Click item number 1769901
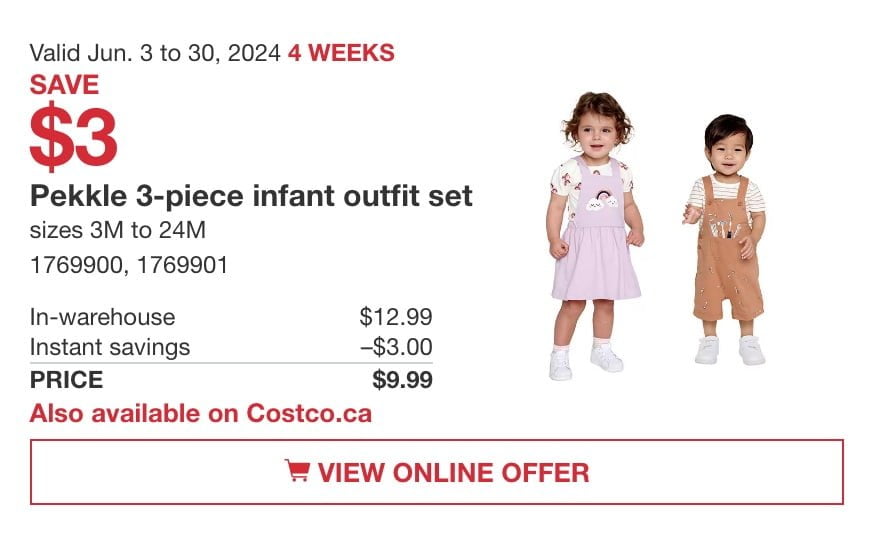The width and height of the screenshot is (874, 538). pos(182,265)
